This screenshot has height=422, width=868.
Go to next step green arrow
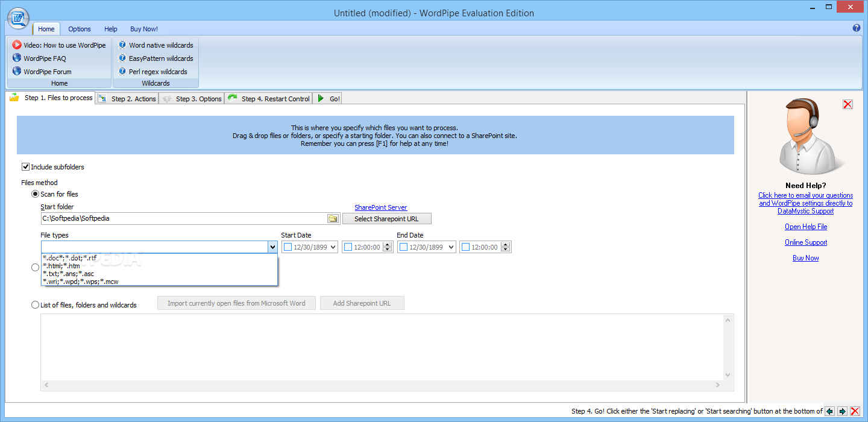[x=843, y=411]
